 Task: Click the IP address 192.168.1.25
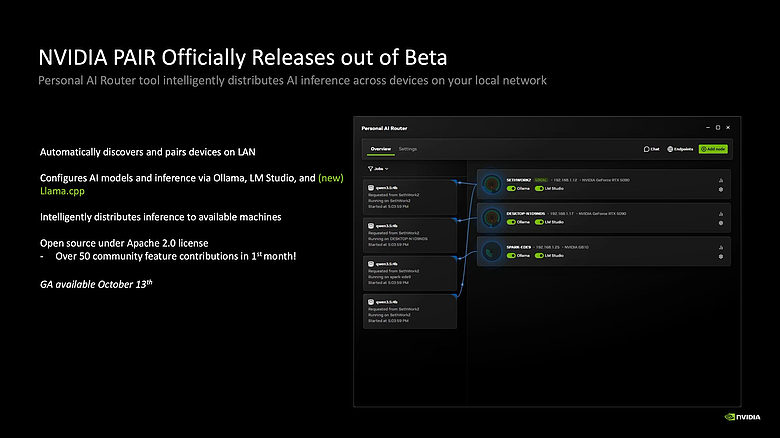point(548,247)
